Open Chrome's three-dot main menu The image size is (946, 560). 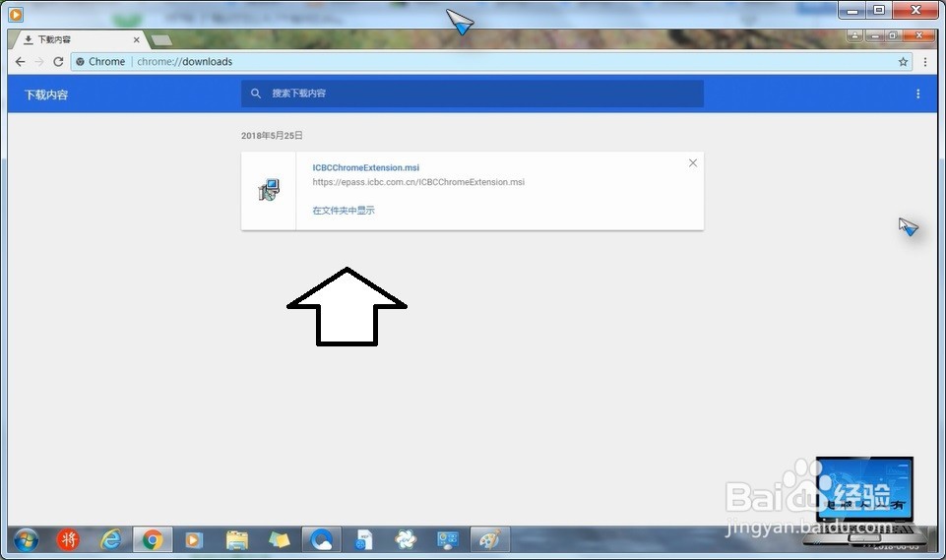click(x=925, y=62)
